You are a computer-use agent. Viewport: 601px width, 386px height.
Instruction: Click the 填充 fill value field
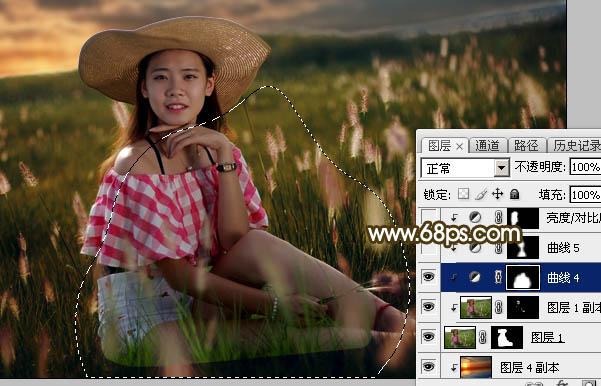[x=585, y=195]
